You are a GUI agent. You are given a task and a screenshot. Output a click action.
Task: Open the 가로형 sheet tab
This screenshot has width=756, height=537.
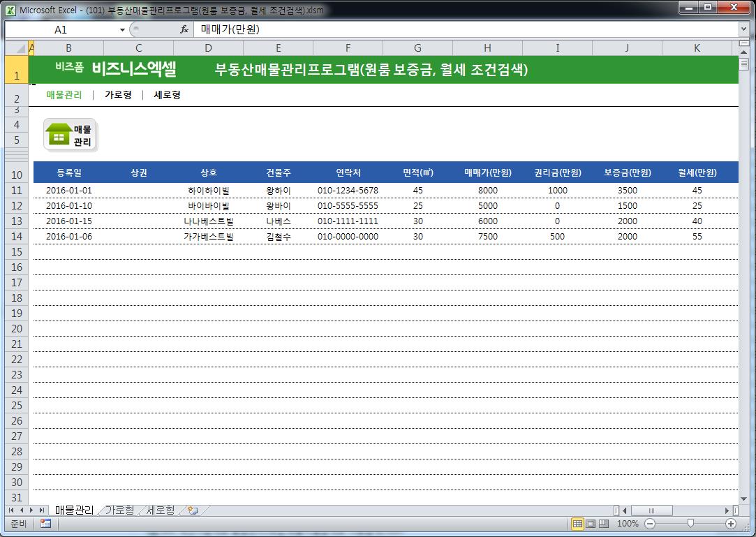[x=119, y=510]
